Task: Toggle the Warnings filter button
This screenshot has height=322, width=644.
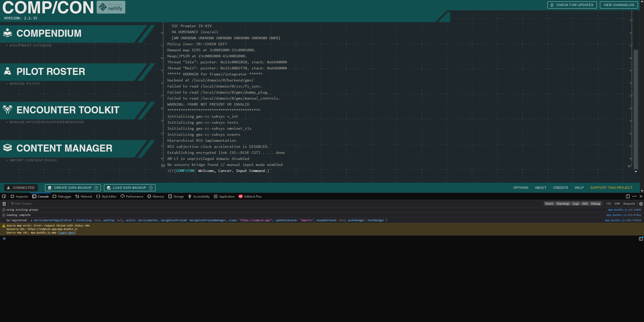Action: 563,204
